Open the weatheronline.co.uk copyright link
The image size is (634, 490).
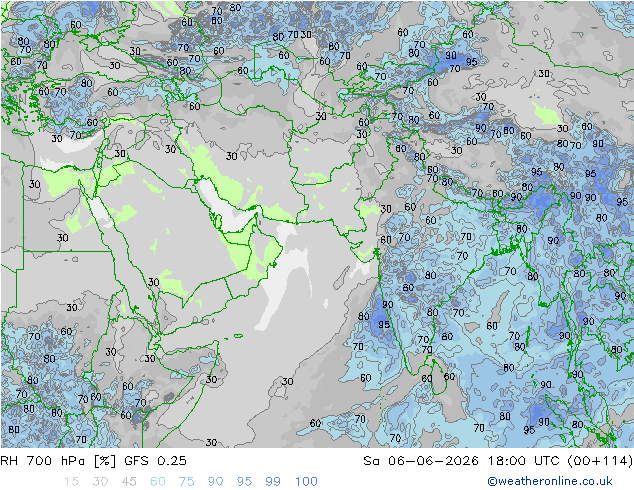point(550,481)
